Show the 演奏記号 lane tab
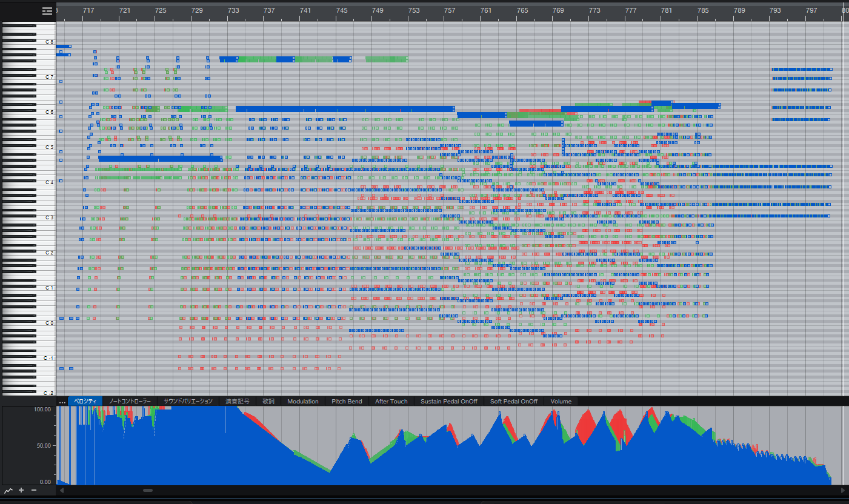The image size is (849, 504). coord(237,402)
